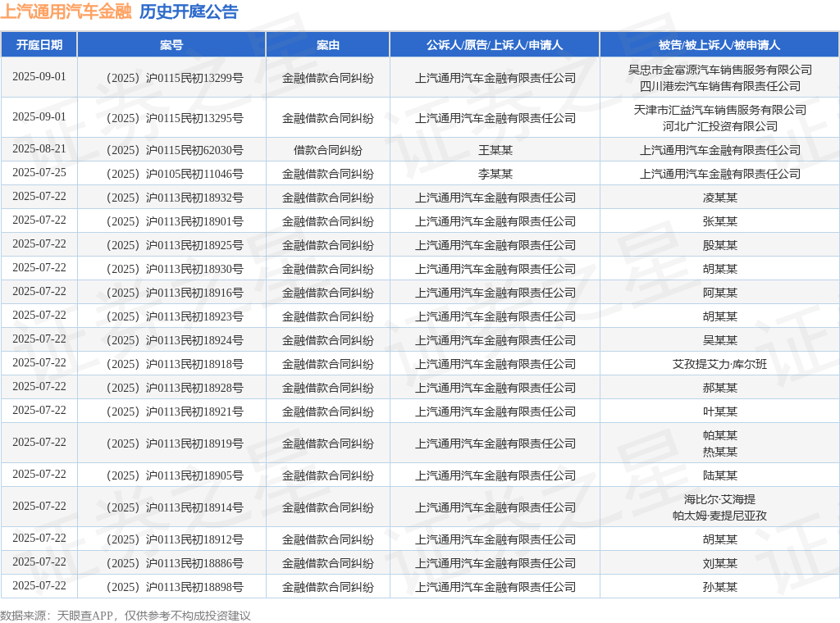This screenshot has height=623, width=840.
Task: Click case number 沪0113民初18928号
Action: tap(175, 388)
